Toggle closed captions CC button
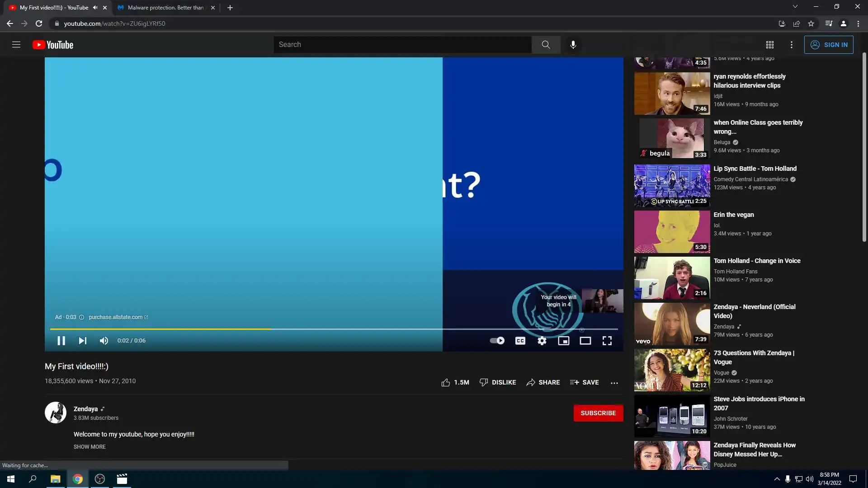Viewport: 868px width, 488px height. [x=520, y=341]
